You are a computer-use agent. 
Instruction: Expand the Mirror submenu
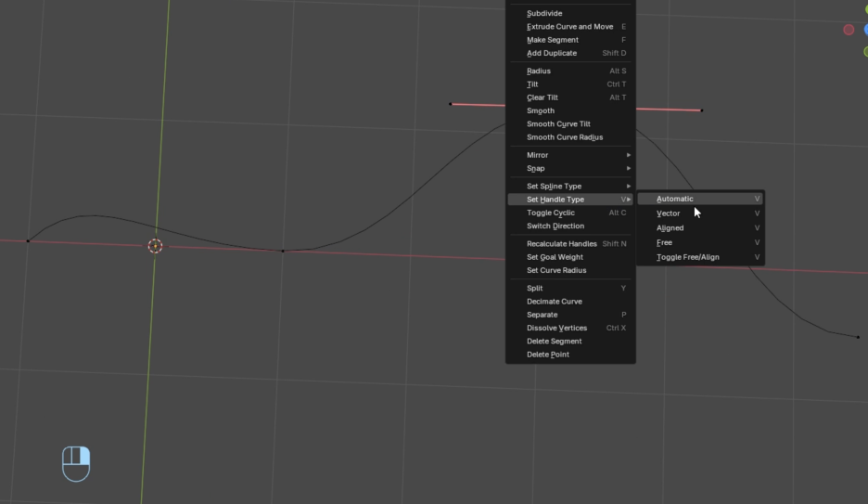click(570, 155)
